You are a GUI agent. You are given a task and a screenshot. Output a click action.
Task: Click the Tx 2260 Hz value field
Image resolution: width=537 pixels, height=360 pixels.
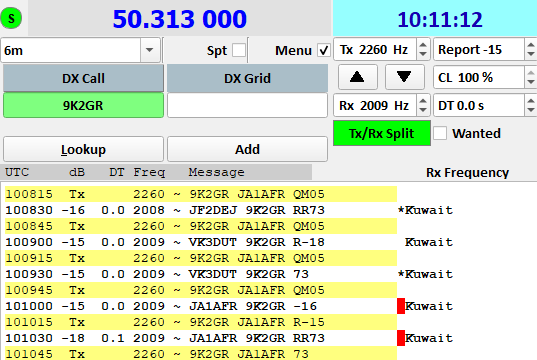pyautogui.click(x=375, y=50)
